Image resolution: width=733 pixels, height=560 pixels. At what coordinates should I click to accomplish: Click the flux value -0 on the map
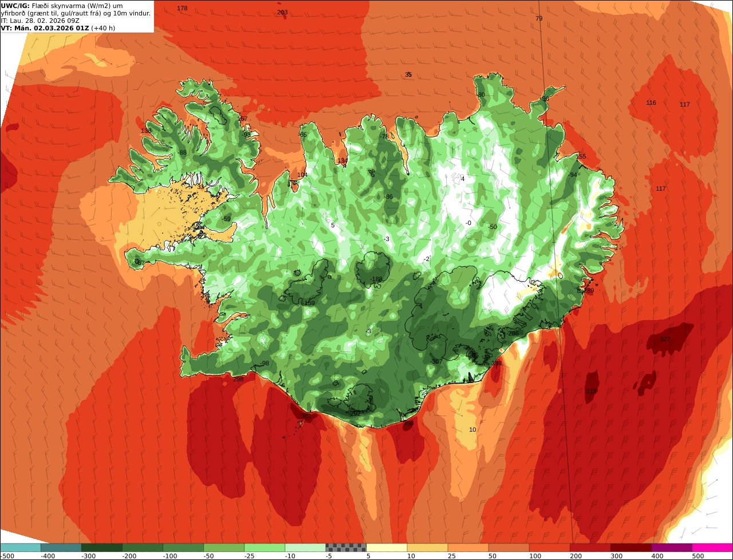click(x=468, y=223)
